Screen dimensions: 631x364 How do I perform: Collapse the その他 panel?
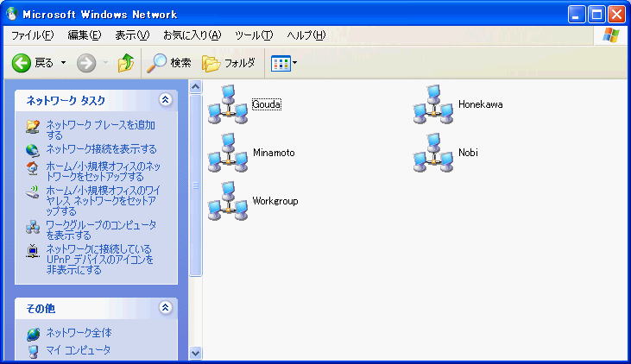pyautogui.click(x=165, y=308)
